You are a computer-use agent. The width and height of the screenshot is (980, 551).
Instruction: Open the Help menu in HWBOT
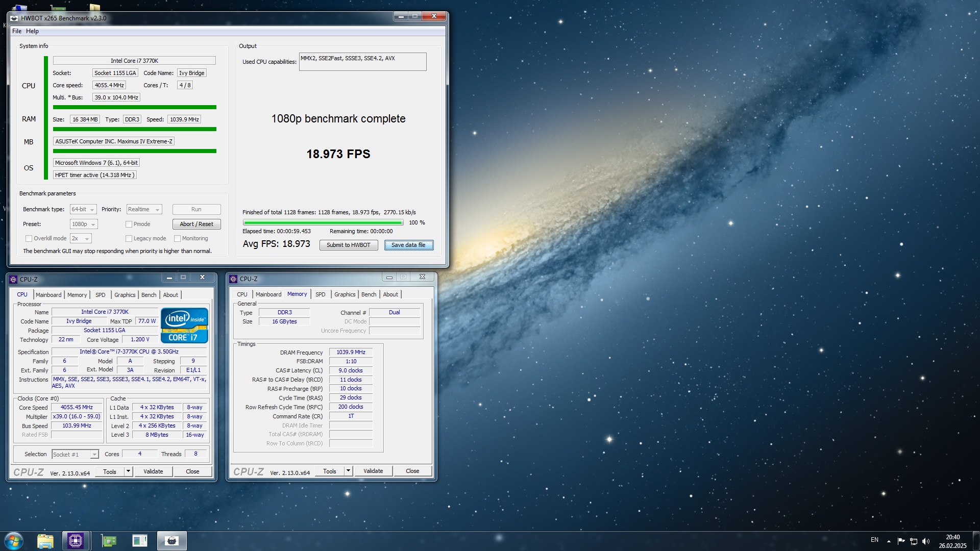(32, 31)
